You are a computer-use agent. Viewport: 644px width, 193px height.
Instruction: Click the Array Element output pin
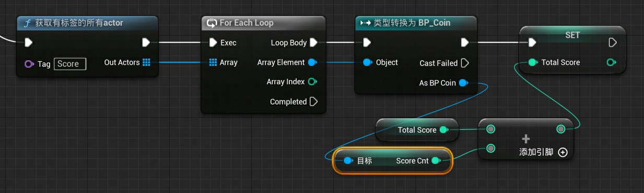(x=312, y=62)
